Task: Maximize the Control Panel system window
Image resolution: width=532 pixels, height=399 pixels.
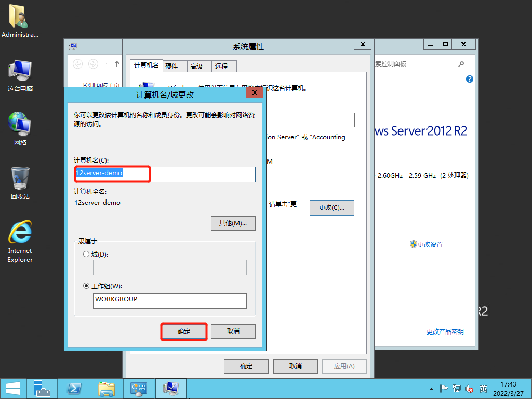Action: point(445,45)
